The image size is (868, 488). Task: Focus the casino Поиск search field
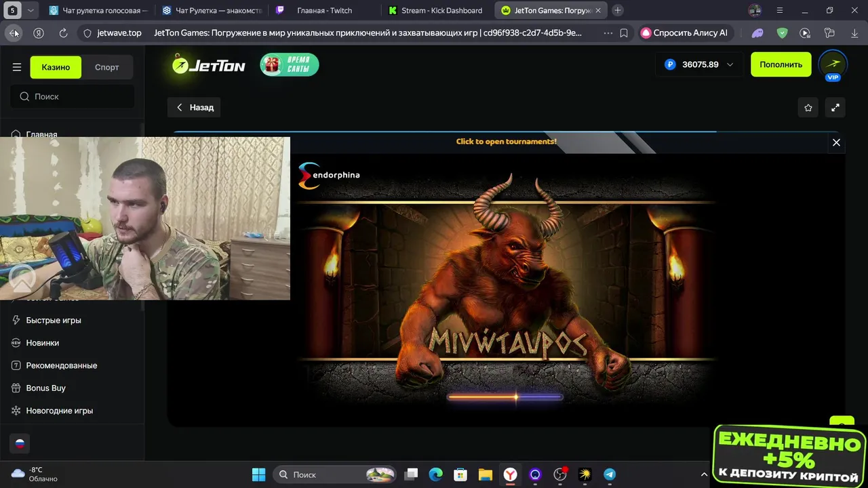tap(73, 96)
